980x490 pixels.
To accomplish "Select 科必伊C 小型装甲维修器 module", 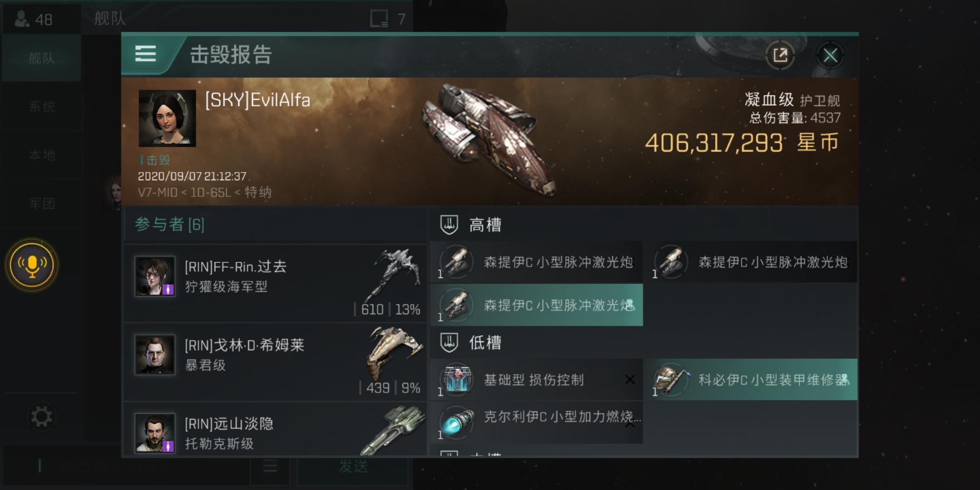I will coord(751,379).
